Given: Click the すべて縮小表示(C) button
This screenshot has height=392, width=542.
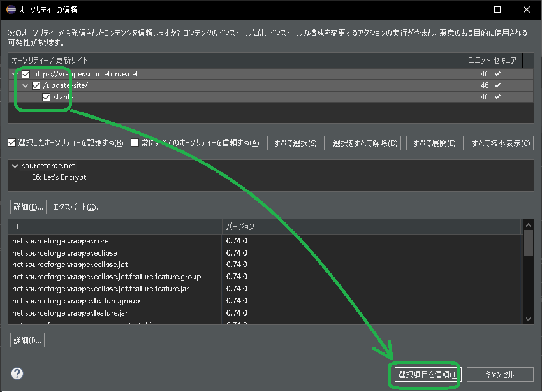Looking at the screenshot, I should coord(501,143).
